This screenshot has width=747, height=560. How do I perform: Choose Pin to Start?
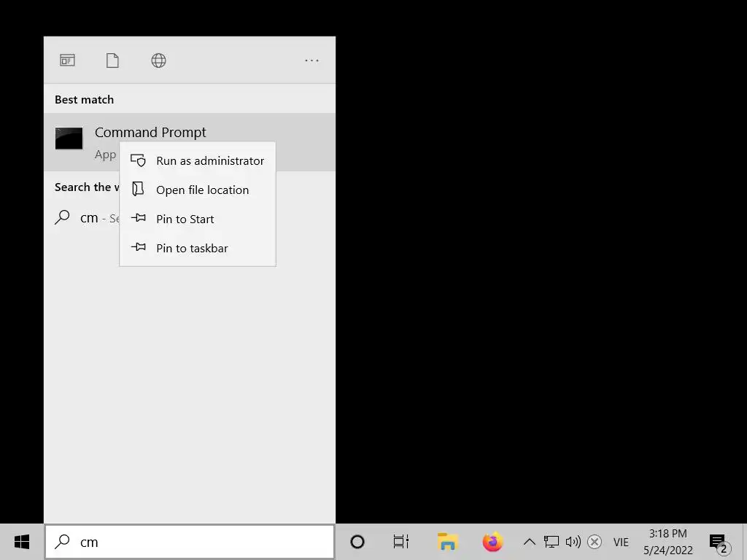pyautogui.click(x=198, y=219)
